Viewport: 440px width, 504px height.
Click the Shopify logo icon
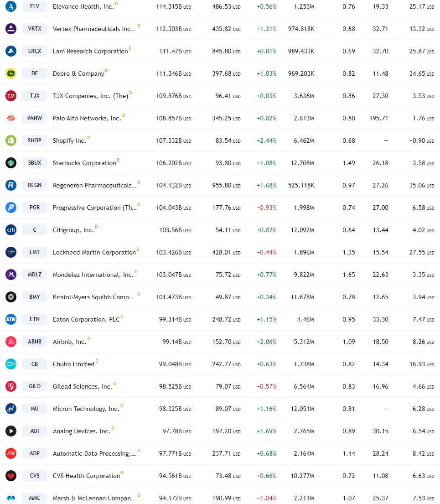(11, 140)
